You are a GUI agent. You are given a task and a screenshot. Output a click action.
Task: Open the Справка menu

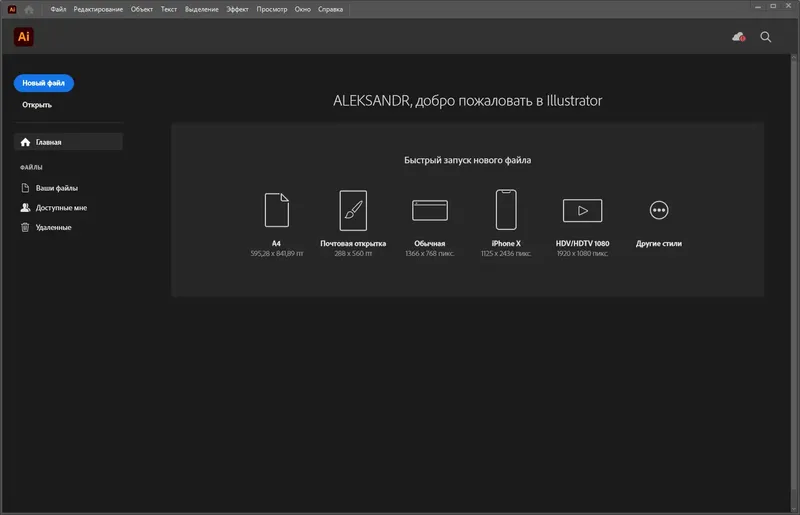tap(330, 9)
